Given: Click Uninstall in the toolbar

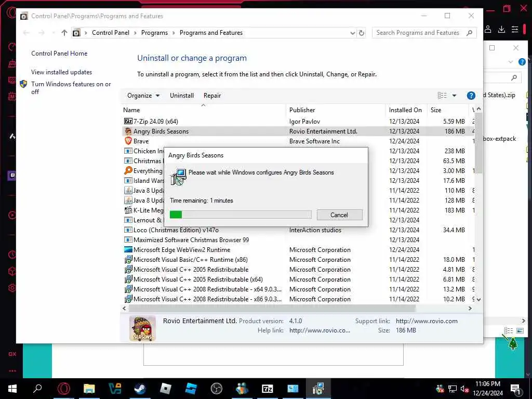Looking at the screenshot, I should tap(182, 96).
